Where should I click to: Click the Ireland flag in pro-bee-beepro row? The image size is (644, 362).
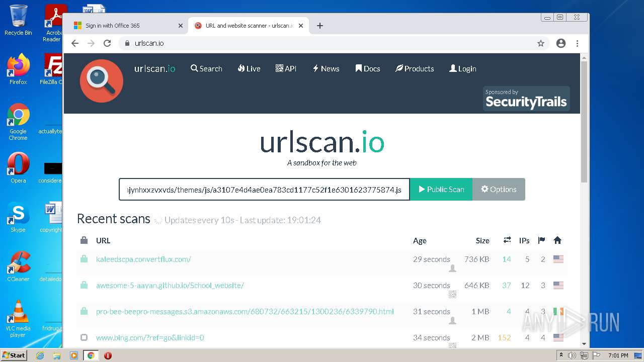[x=558, y=312]
